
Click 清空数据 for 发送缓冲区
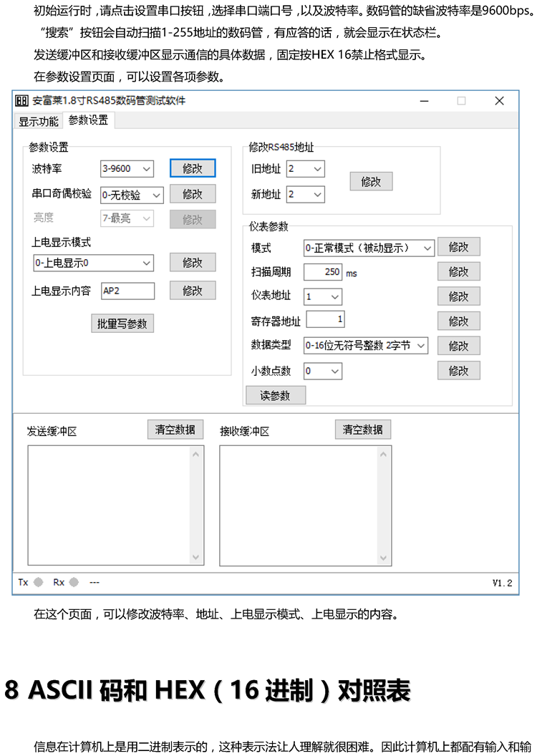pyautogui.click(x=175, y=429)
